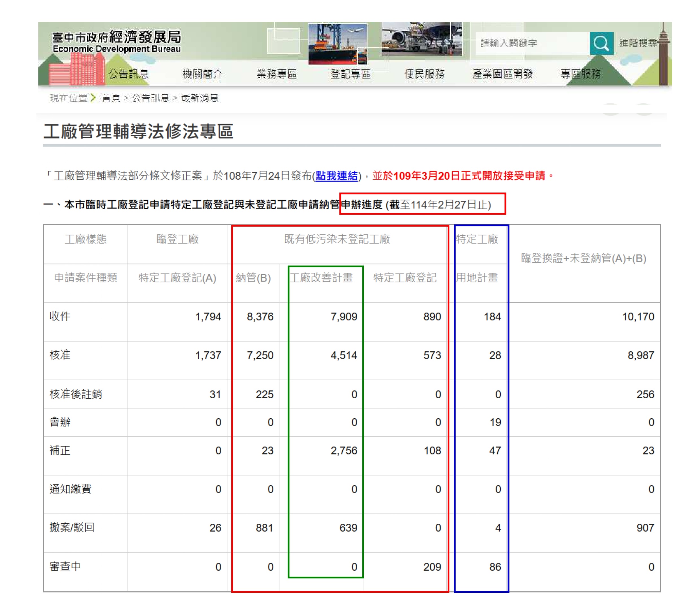The width and height of the screenshot is (700, 614).
Task: Click the airplane cargo banner image
Action: (x=422, y=39)
